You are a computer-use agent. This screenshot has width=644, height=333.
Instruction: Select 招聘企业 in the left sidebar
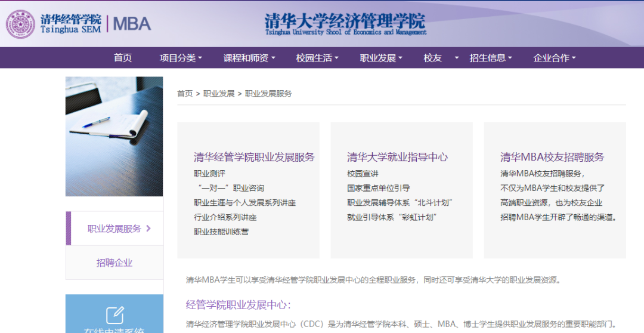click(x=114, y=263)
